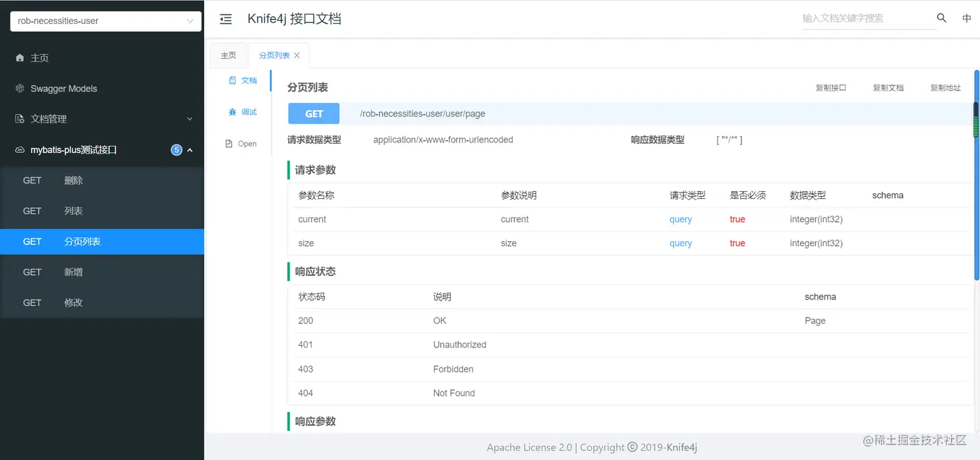Click the Apache License 2.0 footer text
Viewport: 980px width, 460px height.
[530, 447]
